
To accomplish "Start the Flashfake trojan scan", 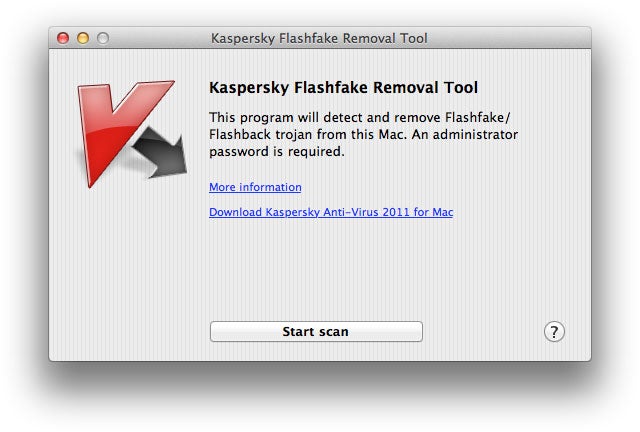I will click(316, 331).
